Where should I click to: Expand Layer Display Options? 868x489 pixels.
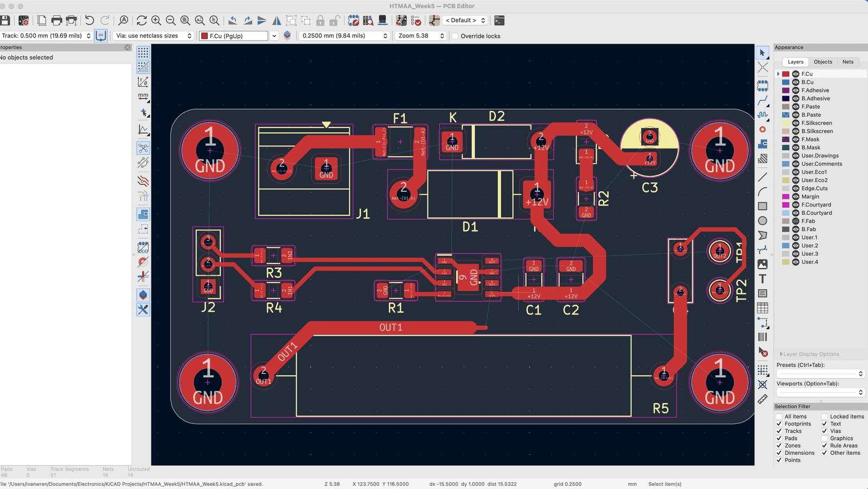pyautogui.click(x=809, y=354)
